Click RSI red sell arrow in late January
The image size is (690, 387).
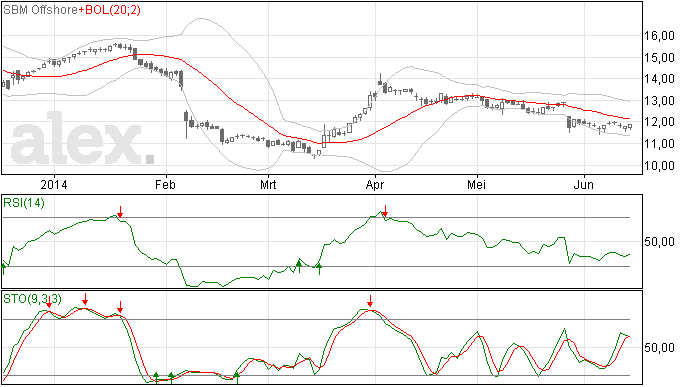coord(120,211)
